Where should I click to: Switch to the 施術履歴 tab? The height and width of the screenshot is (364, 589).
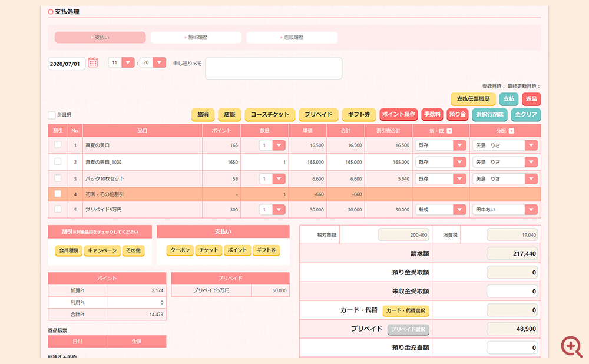click(196, 38)
